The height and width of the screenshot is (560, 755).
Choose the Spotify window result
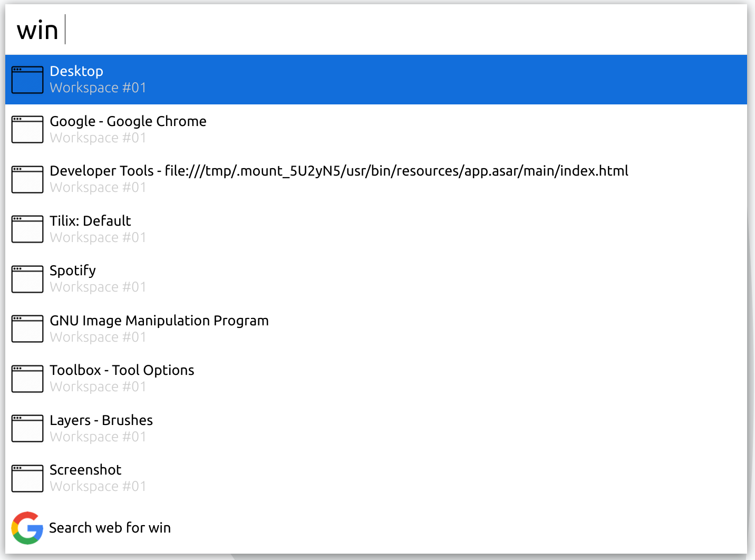point(376,279)
